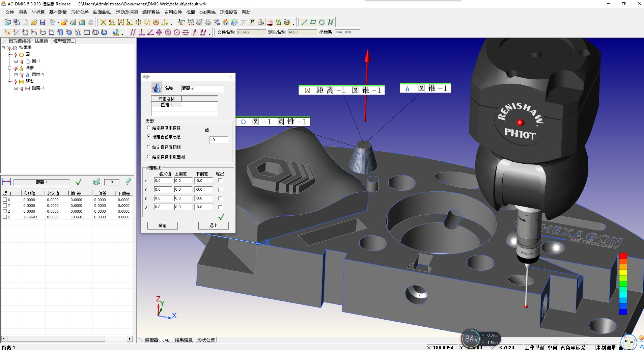Click the perpendicularity tolerance icon
Viewport: 644px width, 350px height.
142,32
